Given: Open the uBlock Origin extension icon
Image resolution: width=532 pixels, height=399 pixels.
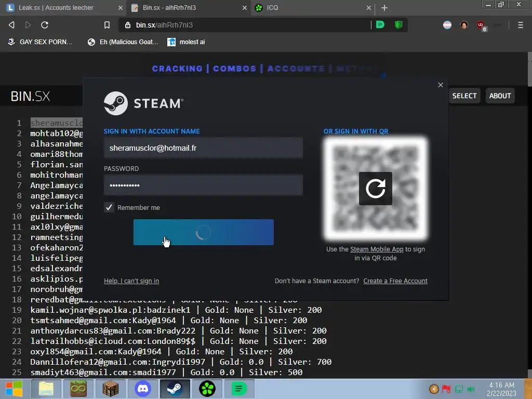Looking at the screenshot, I should point(481,25).
